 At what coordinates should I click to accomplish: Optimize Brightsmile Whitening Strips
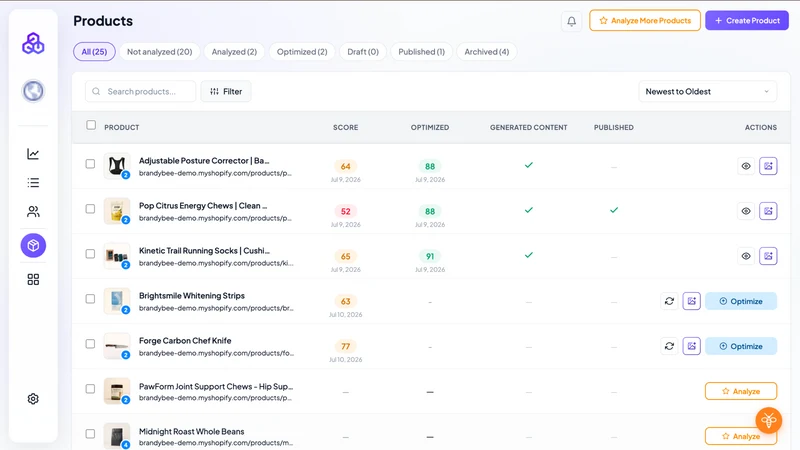tap(741, 301)
